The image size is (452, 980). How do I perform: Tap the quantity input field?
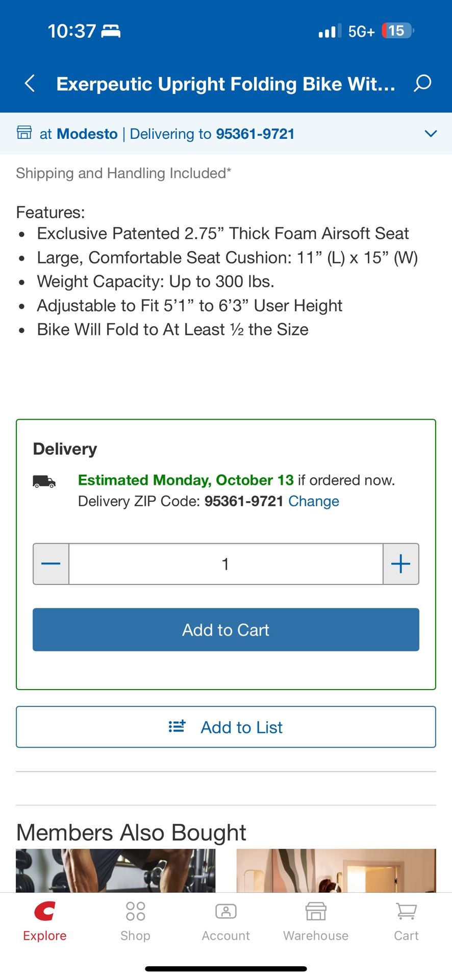click(x=225, y=564)
